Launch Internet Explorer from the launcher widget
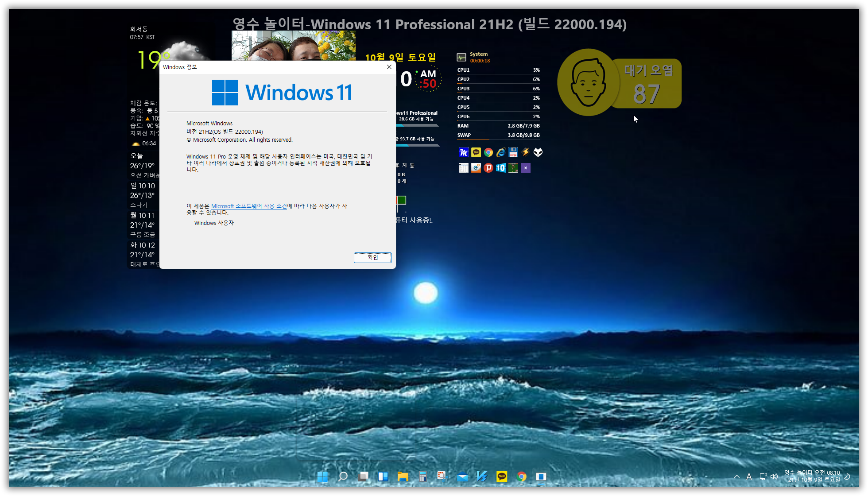Viewport: 868px width, 496px height. coord(501,152)
